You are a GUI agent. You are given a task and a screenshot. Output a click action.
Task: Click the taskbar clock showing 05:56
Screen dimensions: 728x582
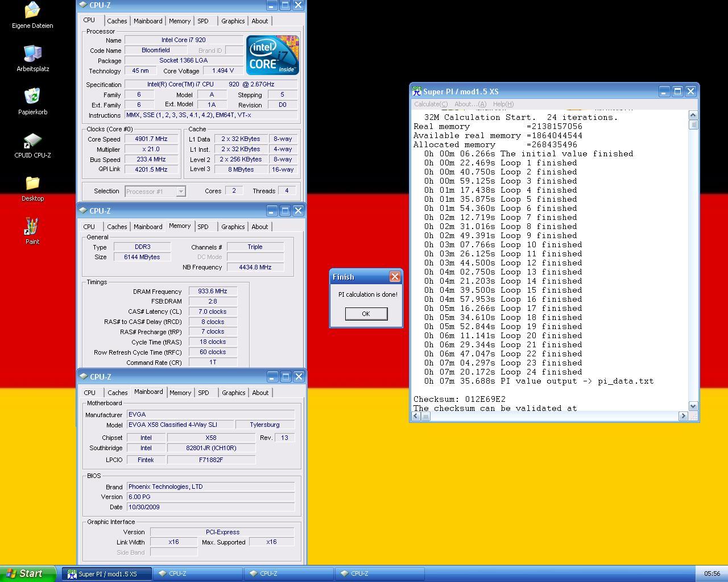coord(712,574)
